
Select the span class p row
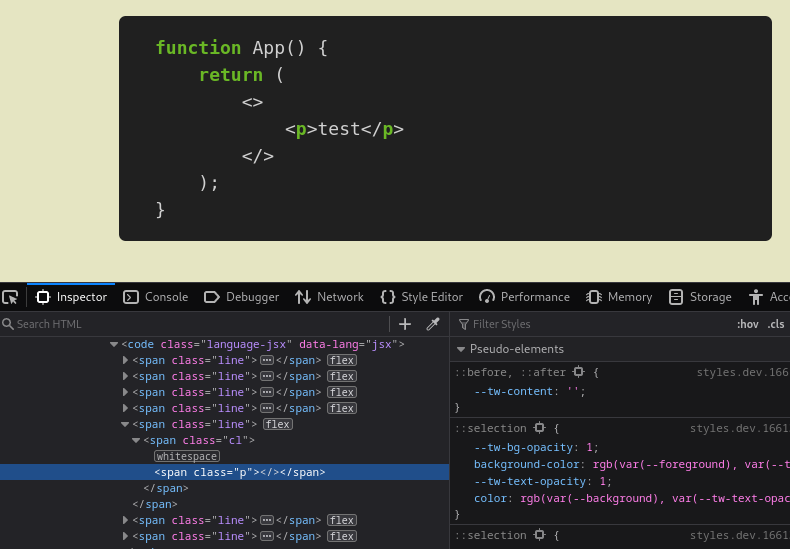224,472
